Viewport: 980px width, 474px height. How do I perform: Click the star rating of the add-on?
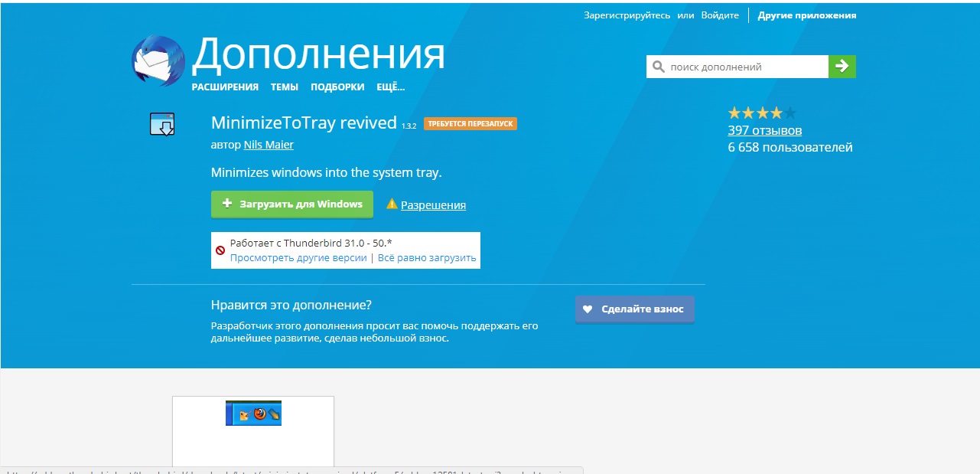click(x=762, y=113)
